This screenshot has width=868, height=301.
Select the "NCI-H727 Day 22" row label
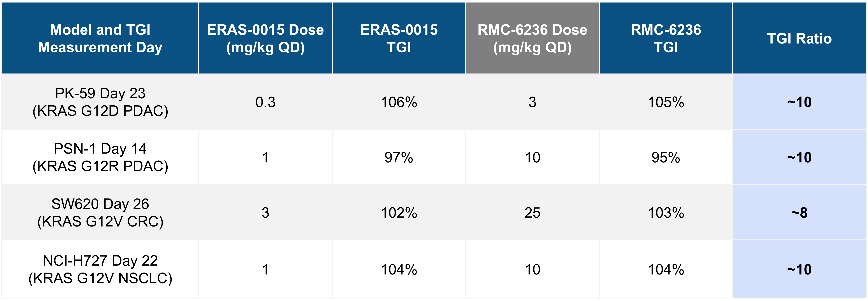[x=100, y=269]
